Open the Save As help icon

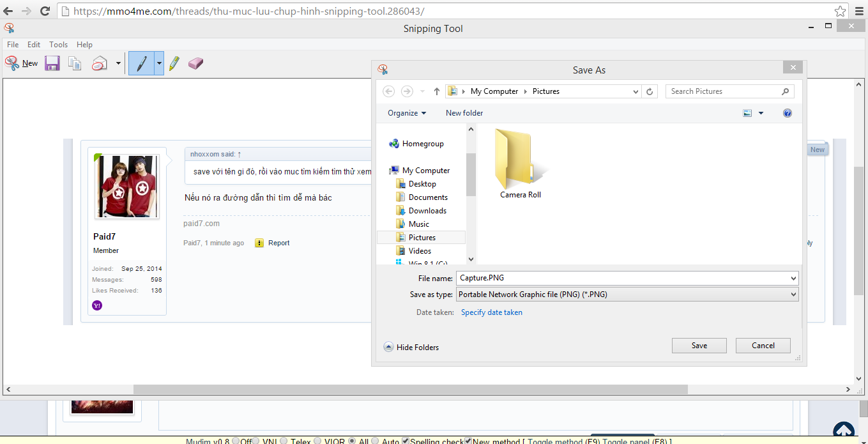pos(787,113)
